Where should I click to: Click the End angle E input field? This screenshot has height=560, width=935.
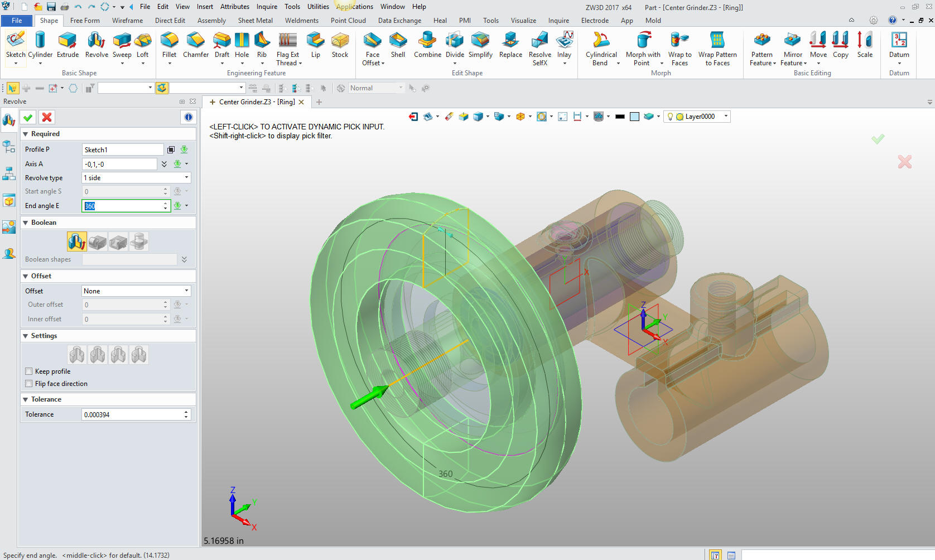(x=124, y=206)
